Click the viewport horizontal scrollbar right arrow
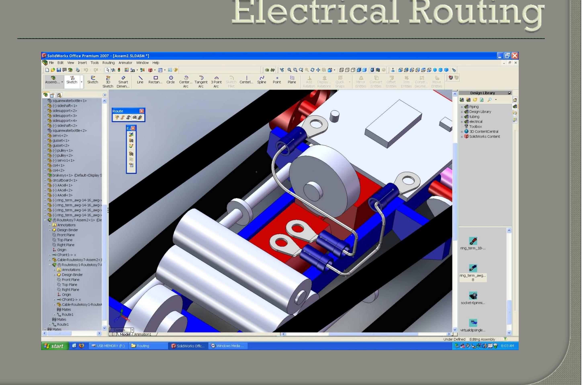Screen dimensions: 588x385 click(449, 334)
